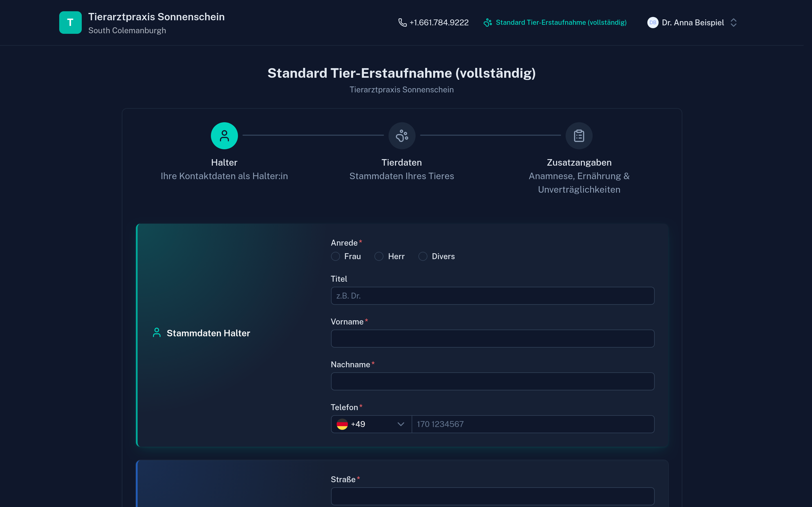Click the green T practice logo
812x507 pixels.
pyautogui.click(x=70, y=23)
